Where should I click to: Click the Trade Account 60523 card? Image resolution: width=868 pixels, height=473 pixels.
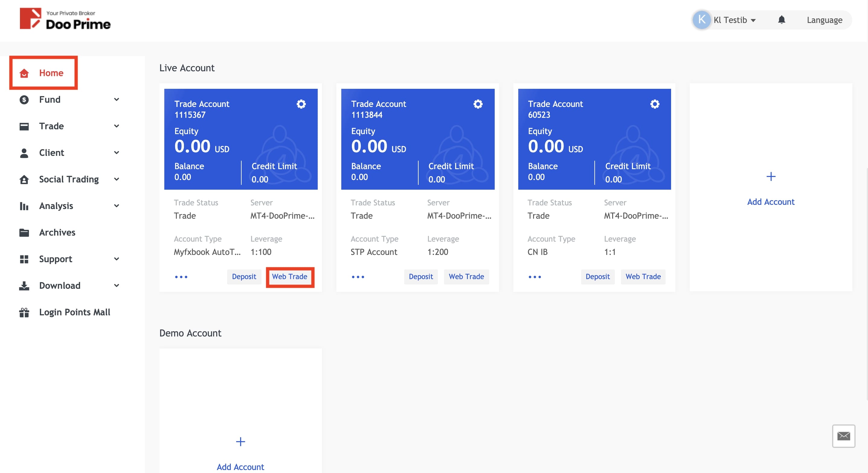pos(594,139)
